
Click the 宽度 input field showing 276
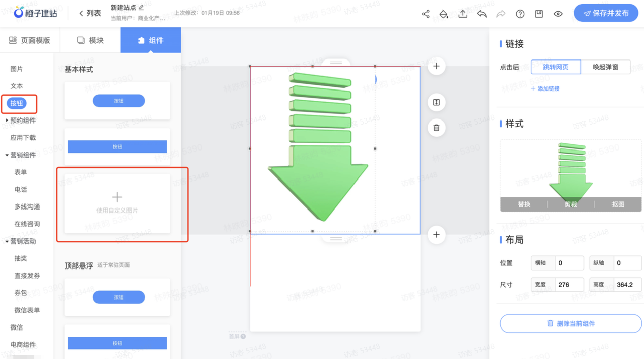click(569, 285)
